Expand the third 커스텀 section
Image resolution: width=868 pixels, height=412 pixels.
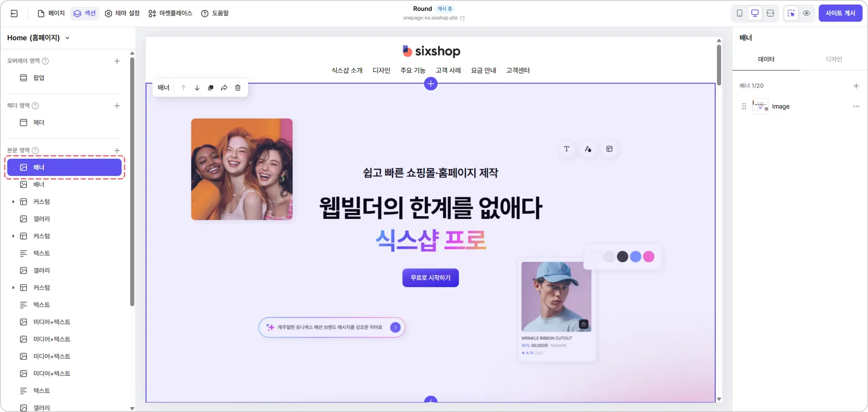pos(13,288)
